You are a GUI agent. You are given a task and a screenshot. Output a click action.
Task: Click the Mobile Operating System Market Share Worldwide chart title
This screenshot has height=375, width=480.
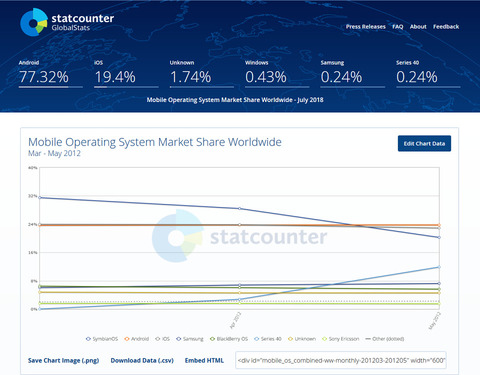(x=155, y=142)
